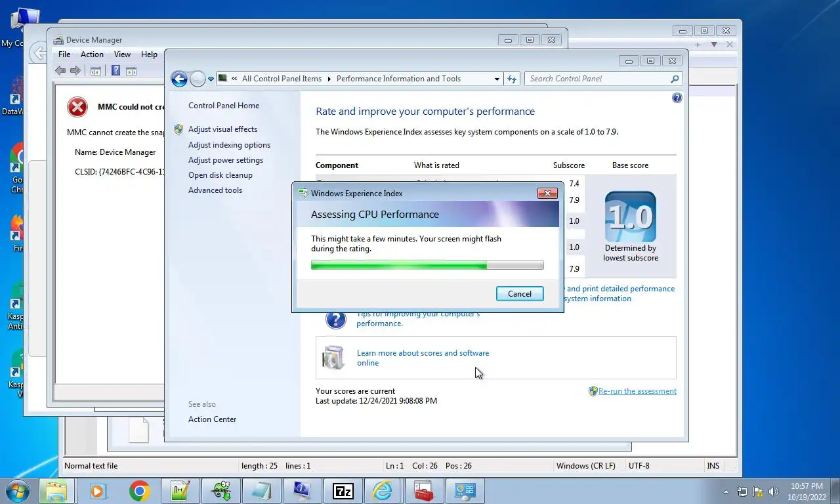Viewport: 840px width, 504px height.
Task: Click Device Manager title bar icon
Action: [x=58, y=40]
